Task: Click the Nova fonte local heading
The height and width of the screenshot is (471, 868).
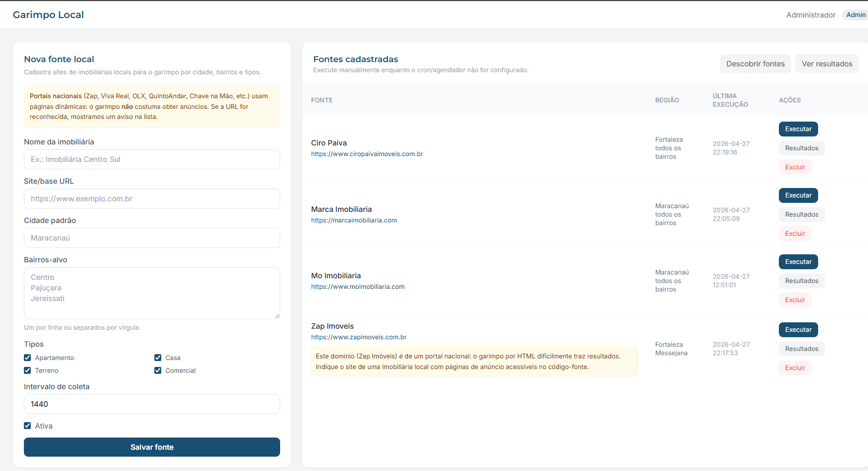Action: (59, 59)
